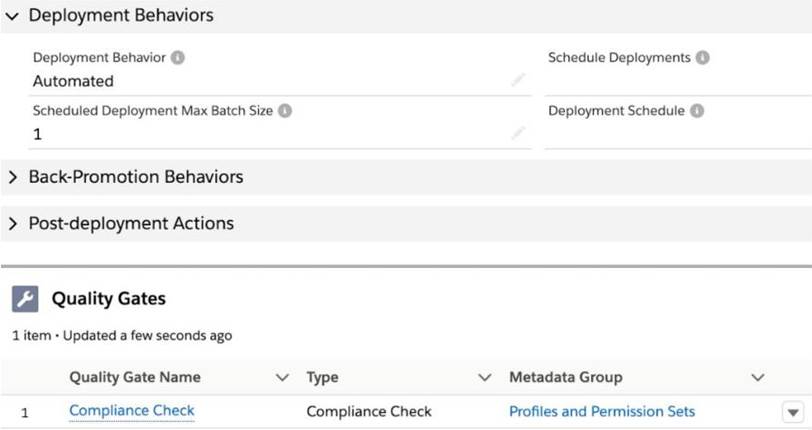Edit Deployment Behavior using the pencil icon
This screenshot has height=430, width=812.
(518, 80)
